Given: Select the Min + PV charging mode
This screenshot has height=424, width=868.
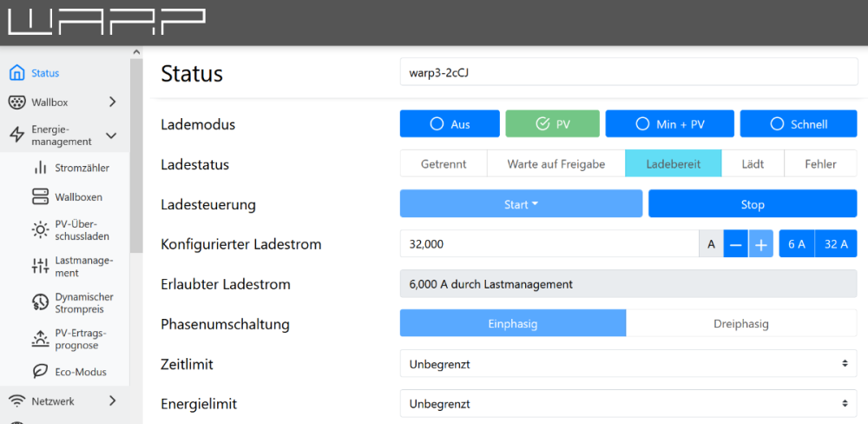Looking at the screenshot, I should pyautogui.click(x=669, y=124).
